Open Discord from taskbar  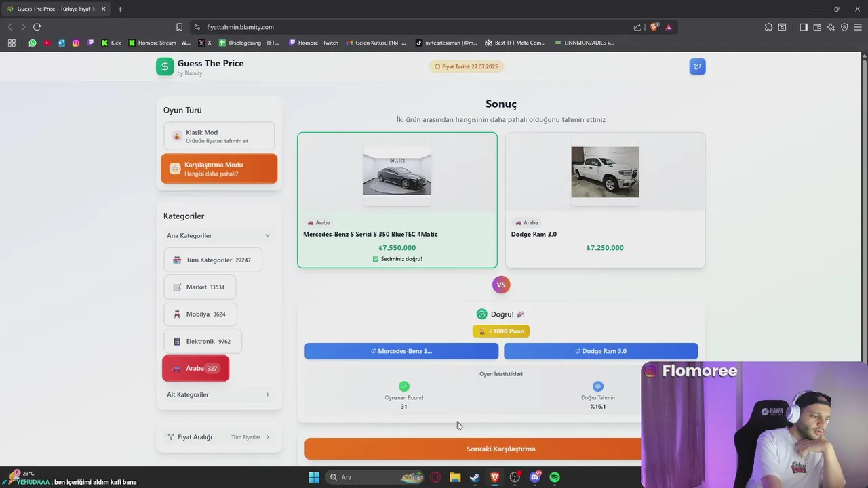(x=535, y=477)
